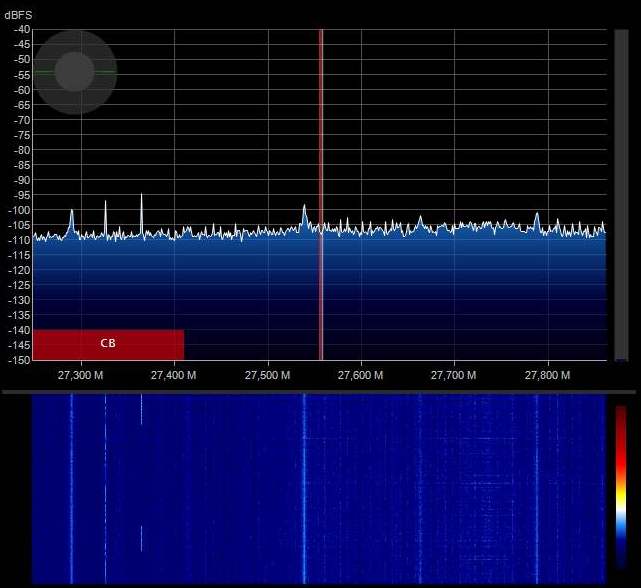This screenshot has width=641, height=588.
Task: Click the -150 level on dBFS axis
Action: tap(19, 360)
